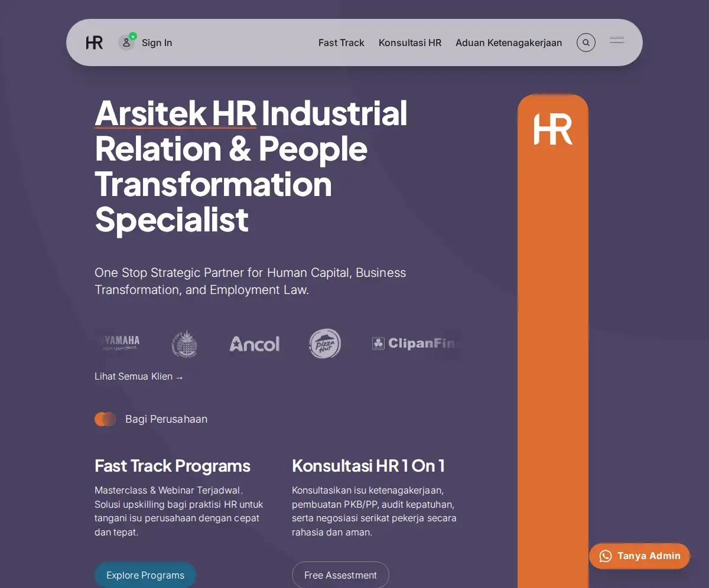This screenshot has width=709, height=588.
Task: Click the user avatar icon beside Sign In
Action: 126,43
